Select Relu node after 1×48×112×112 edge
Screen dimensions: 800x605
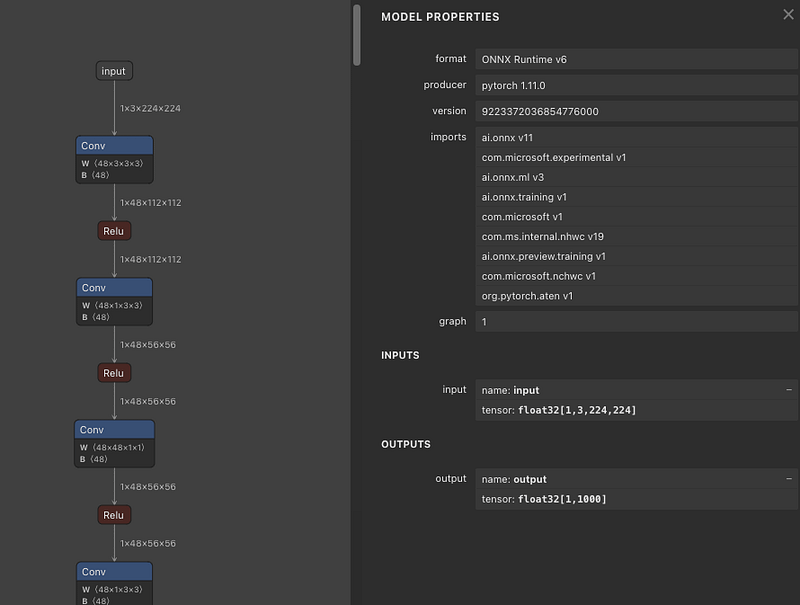[114, 231]
